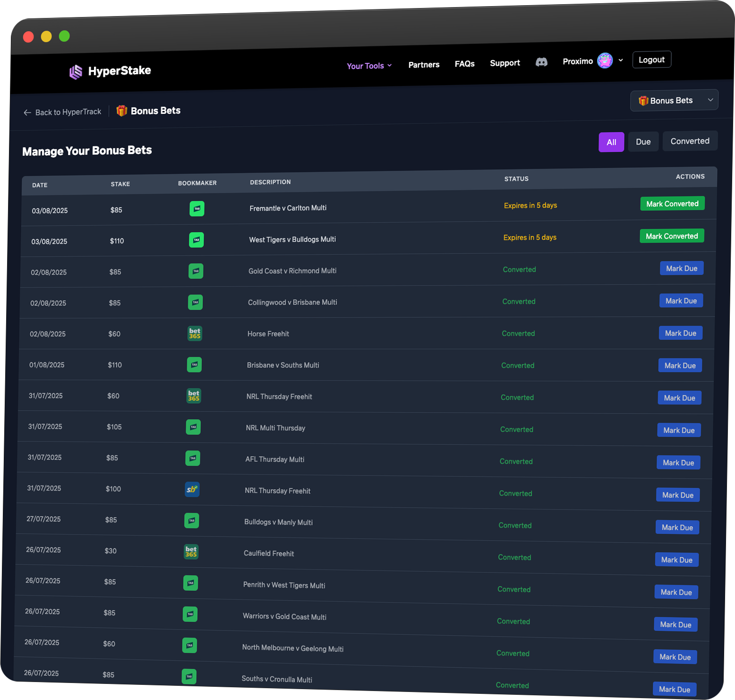
Task: Click the 27/07/2025 date cell
Action: tap(43, 519)
